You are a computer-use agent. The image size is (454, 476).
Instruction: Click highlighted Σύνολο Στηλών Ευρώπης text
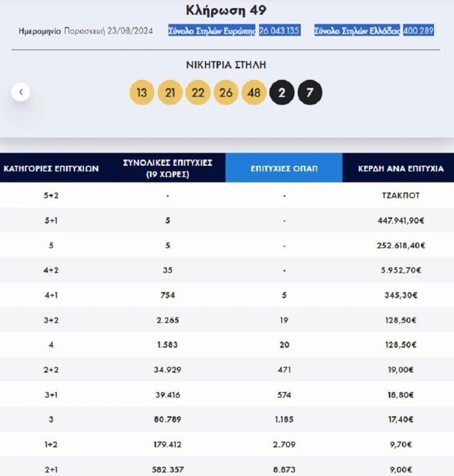(x=212, y=31)
